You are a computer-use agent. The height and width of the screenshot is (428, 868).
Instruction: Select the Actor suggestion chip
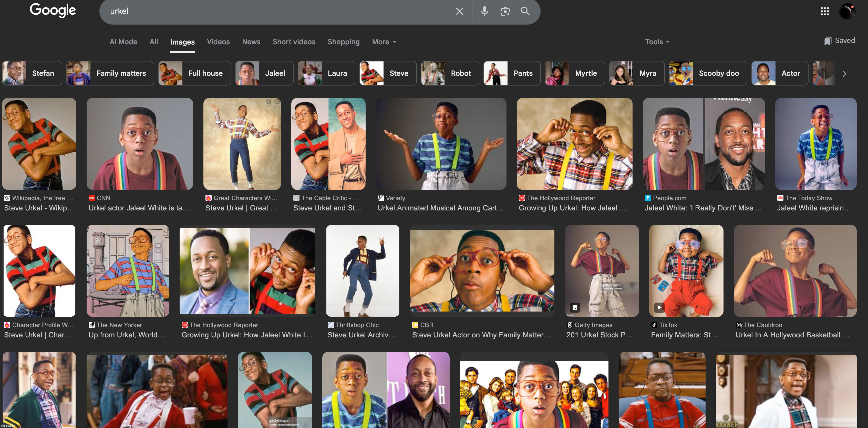[x=779, y=73]
